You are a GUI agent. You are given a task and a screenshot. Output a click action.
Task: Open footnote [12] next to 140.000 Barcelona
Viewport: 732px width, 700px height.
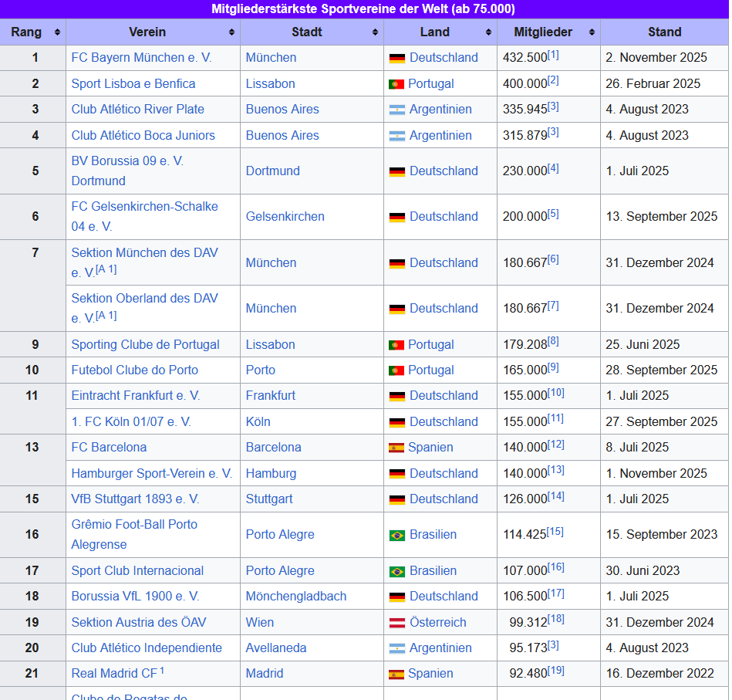555,445
